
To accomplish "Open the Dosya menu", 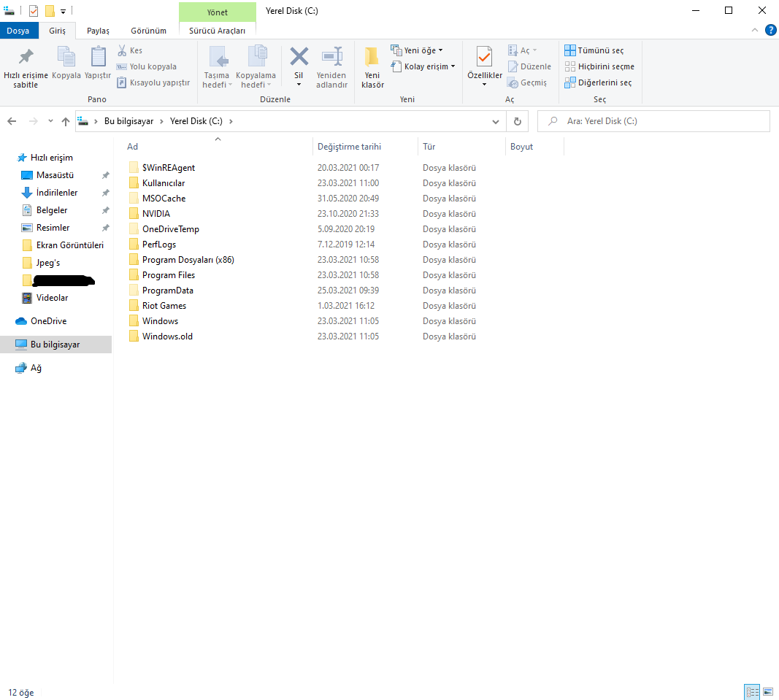I will click(18, 31).
